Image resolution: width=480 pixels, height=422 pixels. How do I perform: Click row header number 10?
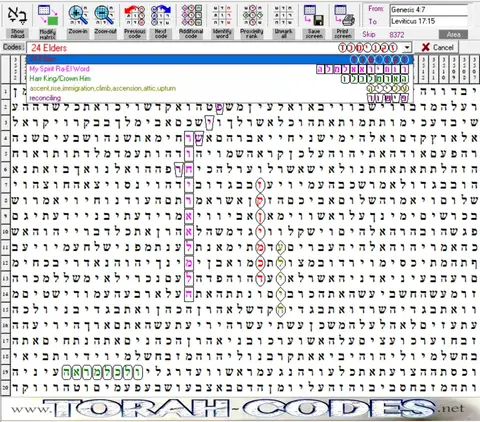(6, 231)
